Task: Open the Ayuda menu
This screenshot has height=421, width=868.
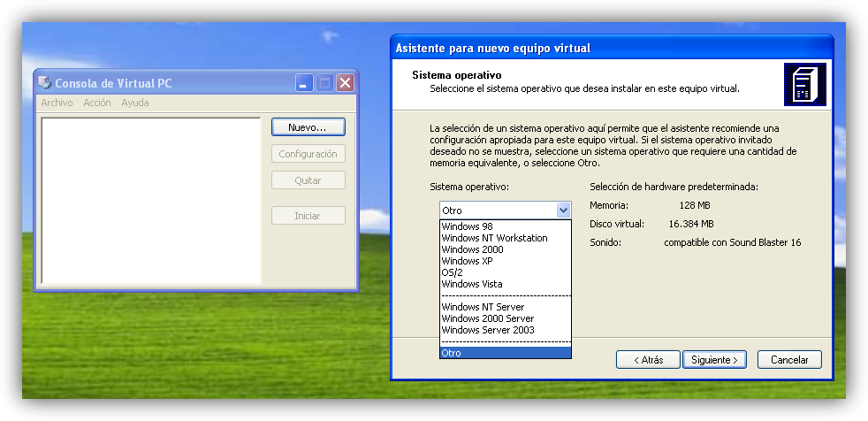Action: (x=135, y=103)
